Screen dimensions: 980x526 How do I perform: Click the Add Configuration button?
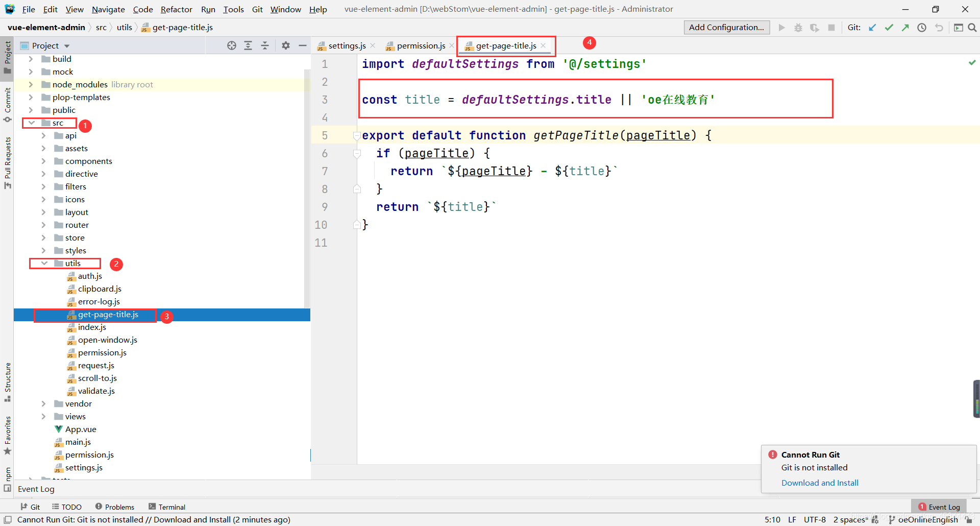click(x=726, y=28)
